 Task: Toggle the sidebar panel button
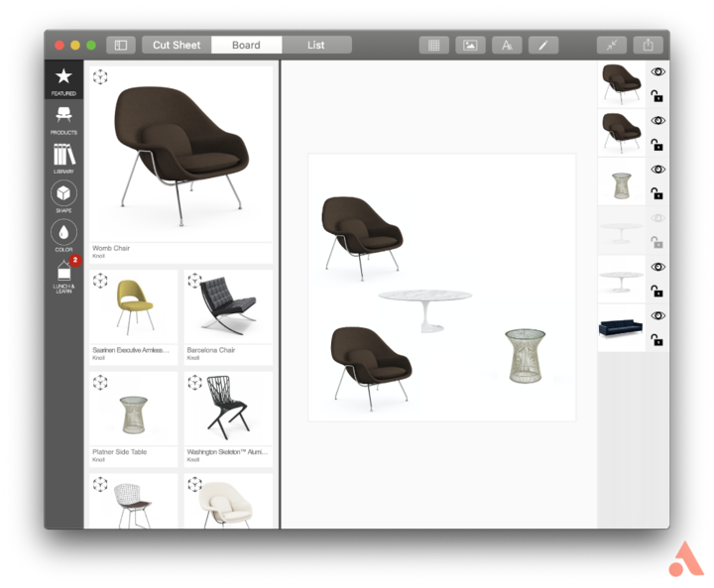pyautogui.click(x=121, y=45)
